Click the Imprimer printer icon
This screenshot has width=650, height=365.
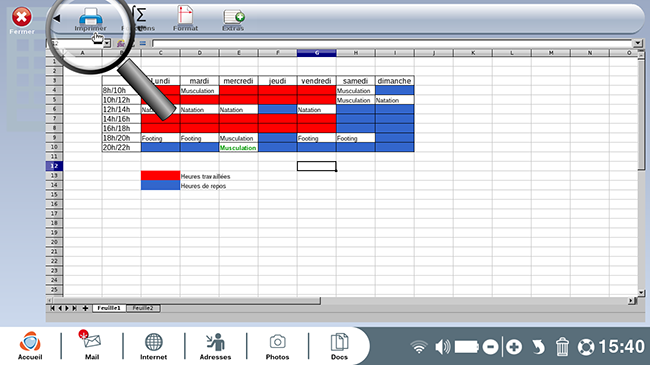coord(91,17)
